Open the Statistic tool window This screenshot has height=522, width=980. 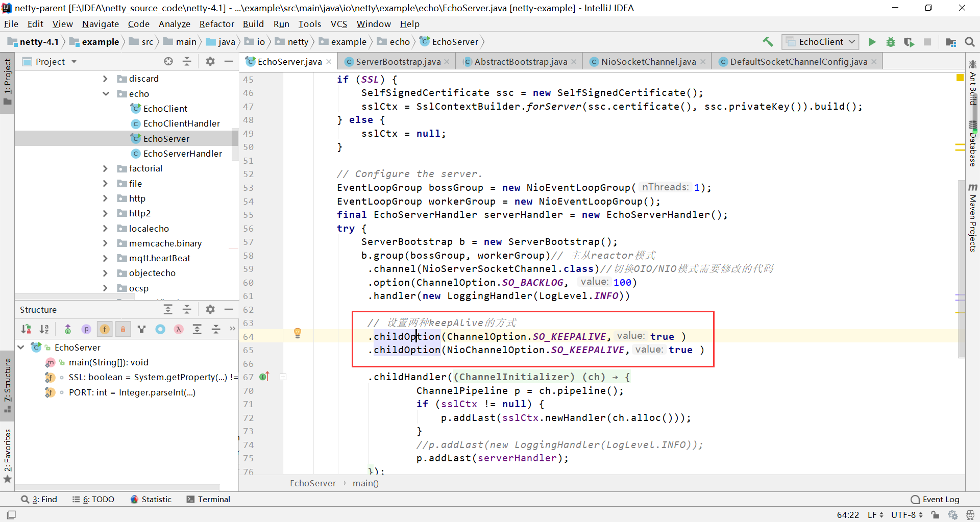coord(151,499)
